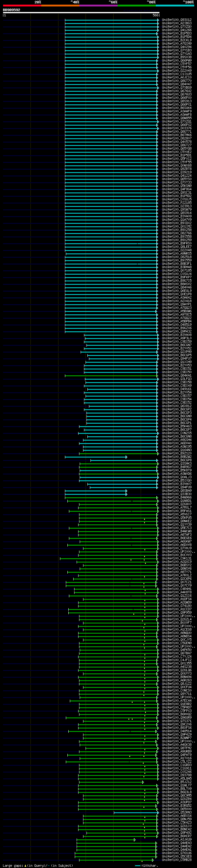Click the purple ~60% identity legend segment

(x=99, y=6)
